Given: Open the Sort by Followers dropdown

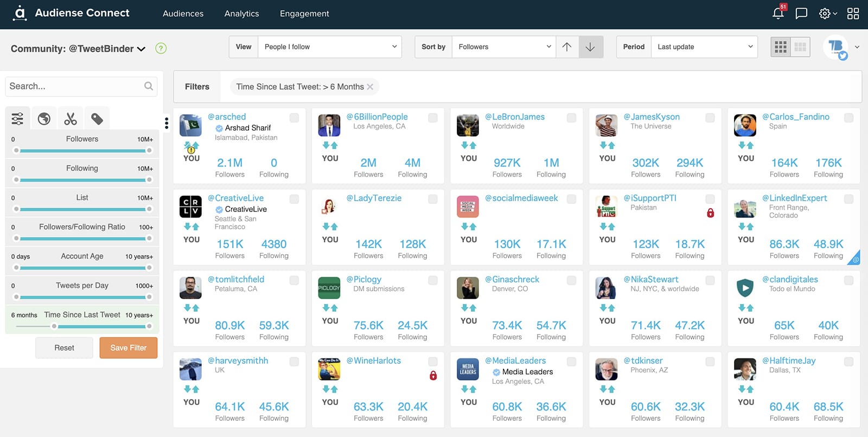Looking at the screenshot, I should click(x=504, y=47).
